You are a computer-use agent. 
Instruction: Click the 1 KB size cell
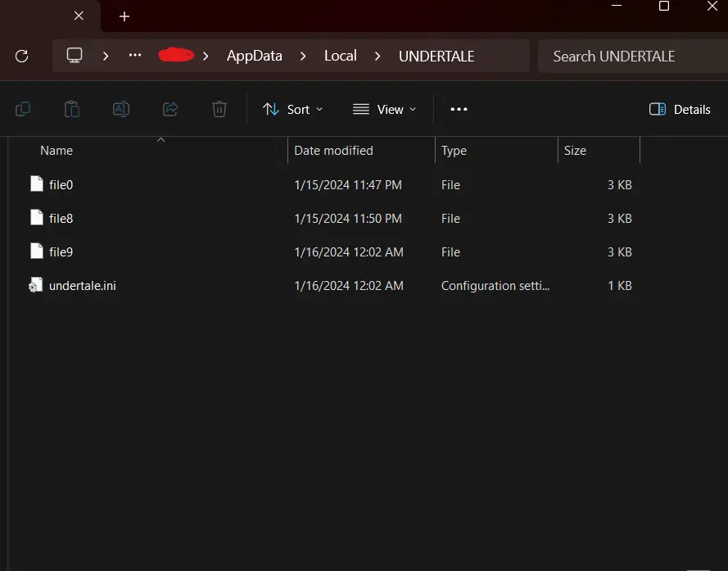pyautogui.click(x=620, y=286)
